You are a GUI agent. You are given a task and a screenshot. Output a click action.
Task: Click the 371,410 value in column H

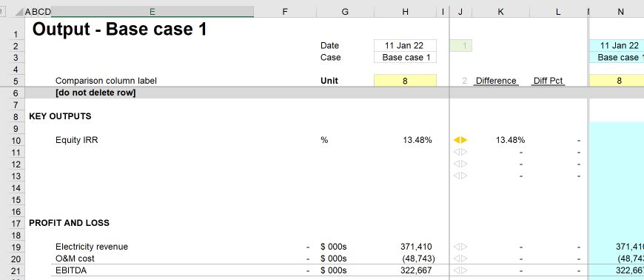point(416,247)
